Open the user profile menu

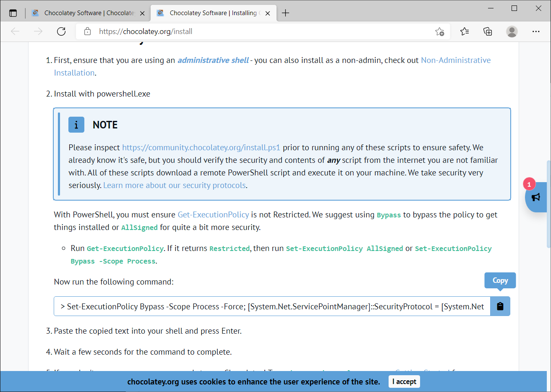point(512,31)
